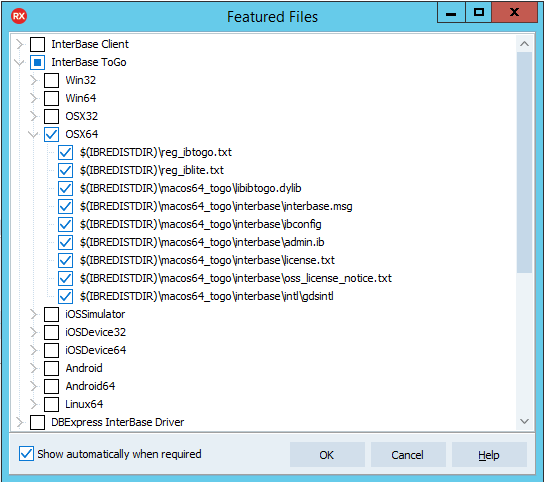This screenshot has height=482, width=544.
Task: Uncheck the license.txt file checkbox
Action: pyautogui.click(x=66, y=260)
